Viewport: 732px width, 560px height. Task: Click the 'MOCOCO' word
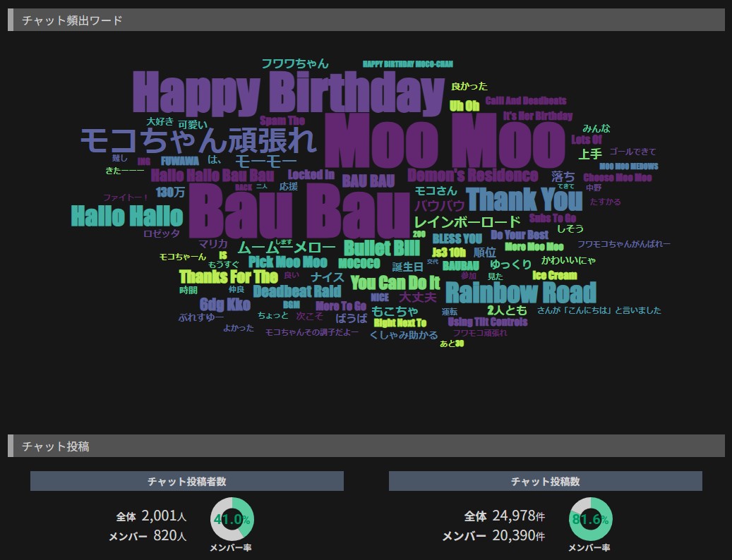(359, 264)
